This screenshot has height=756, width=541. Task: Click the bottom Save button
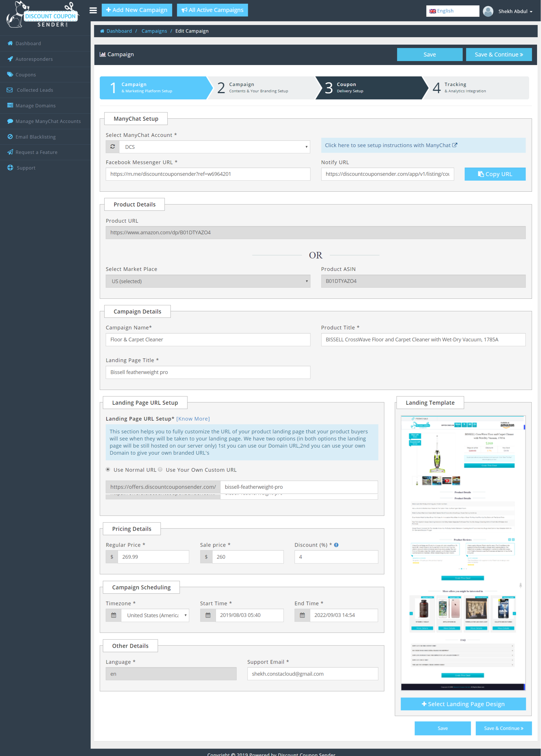click(x=442, y=728)
